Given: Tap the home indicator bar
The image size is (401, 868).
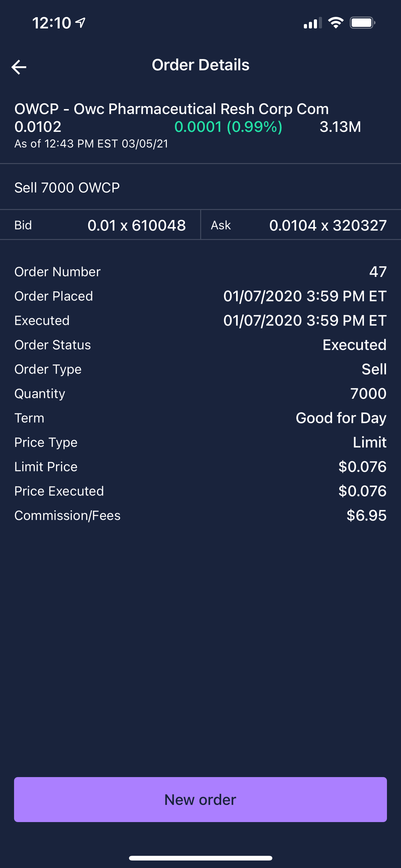Looking at the screenshot, I should (200, 858).
